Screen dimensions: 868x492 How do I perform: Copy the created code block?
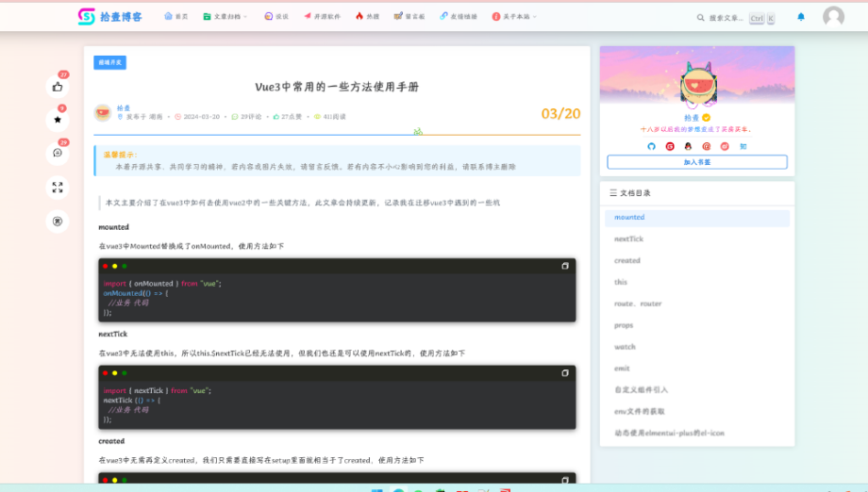(x=564, y=480)
